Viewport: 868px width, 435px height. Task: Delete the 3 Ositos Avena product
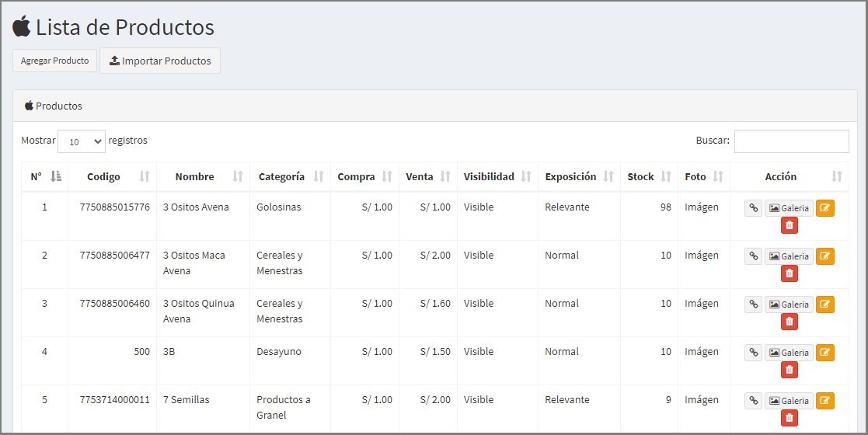point(790,225)
